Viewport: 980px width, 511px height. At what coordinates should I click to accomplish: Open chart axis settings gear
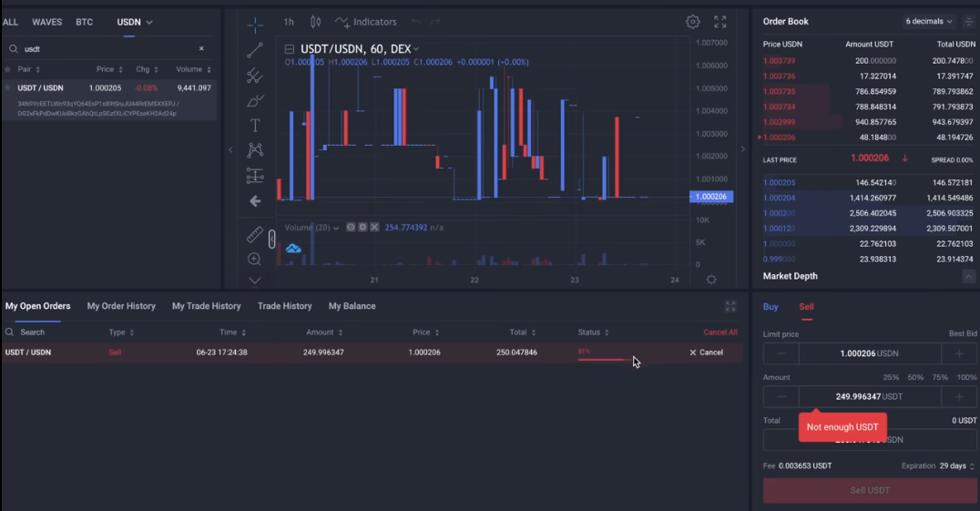point(711,280)
